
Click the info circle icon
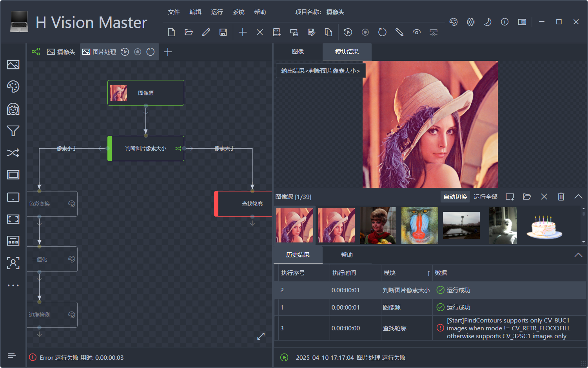tap(505, 22)
